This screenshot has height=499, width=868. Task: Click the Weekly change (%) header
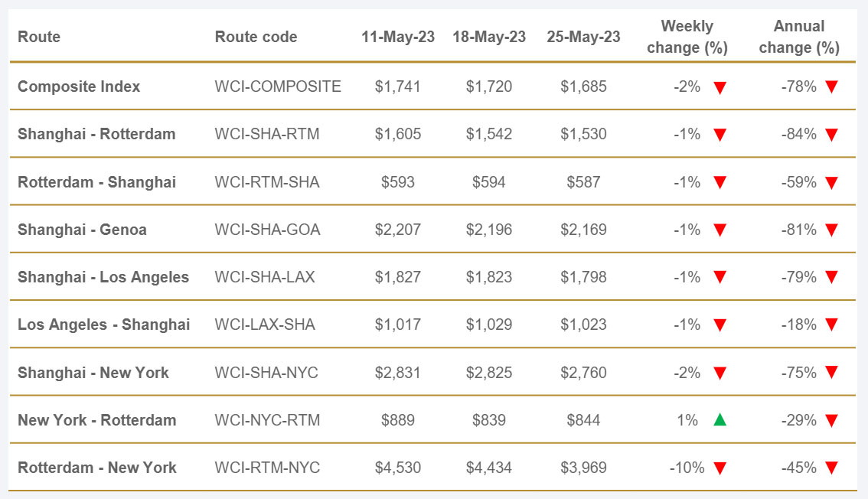(x=687, y=37)
